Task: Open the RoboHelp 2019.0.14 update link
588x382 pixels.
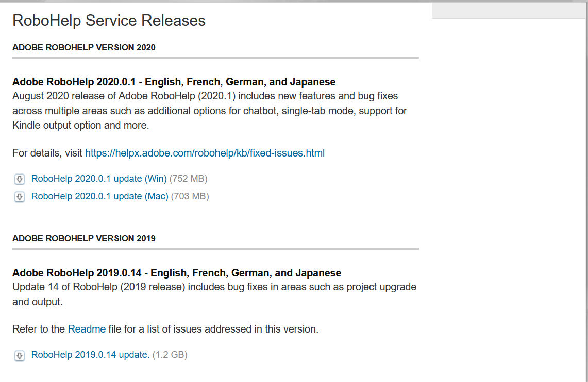Action: [90, 355]
